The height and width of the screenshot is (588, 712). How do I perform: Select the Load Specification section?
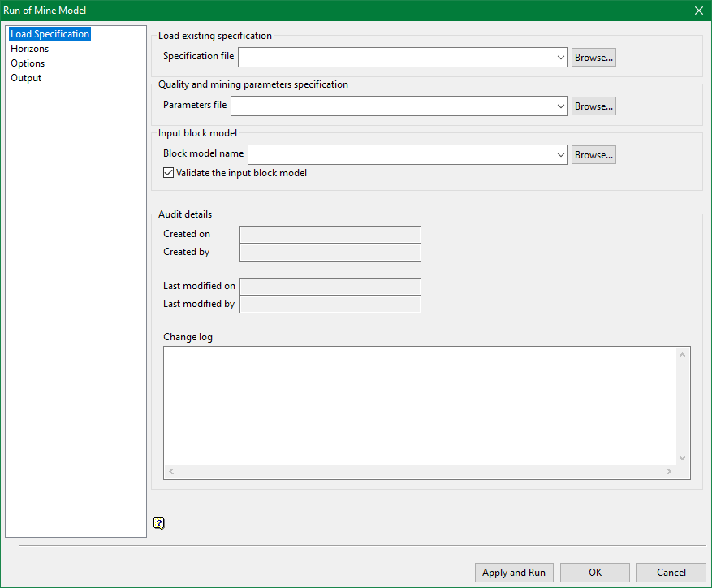[50, 34]
